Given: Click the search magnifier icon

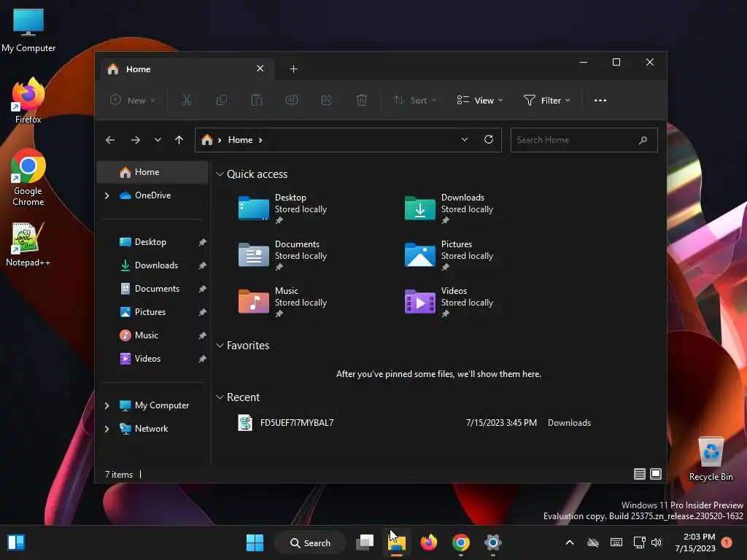Looking at the screenshot, I should (x=643, y=140).
